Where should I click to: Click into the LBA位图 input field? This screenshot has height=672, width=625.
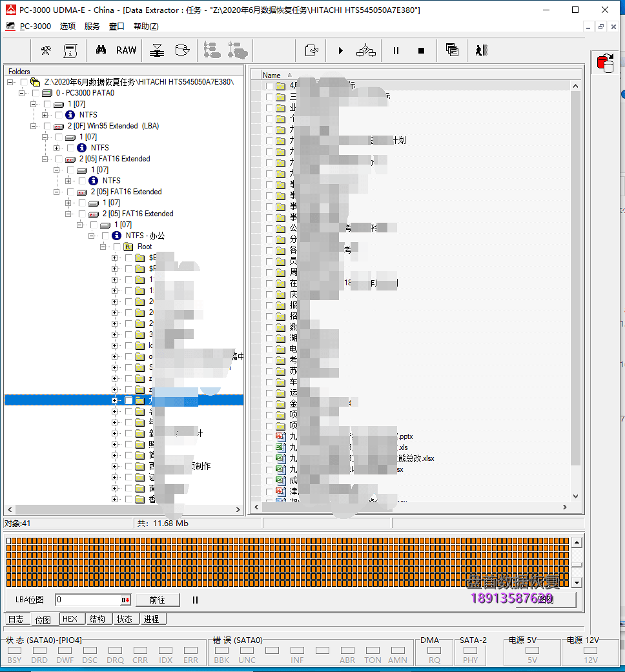88,600
